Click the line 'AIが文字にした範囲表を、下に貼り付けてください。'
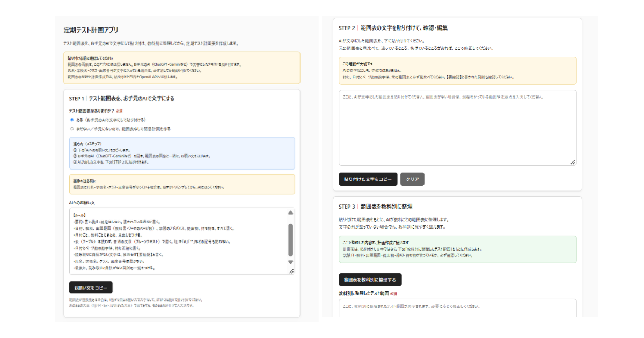This screenshot has width=644, height=338. 382,41
